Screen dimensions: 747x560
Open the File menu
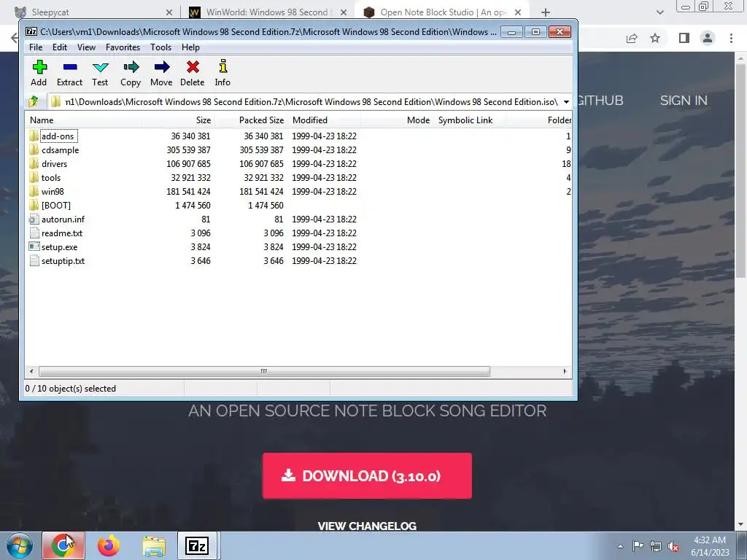36,47
